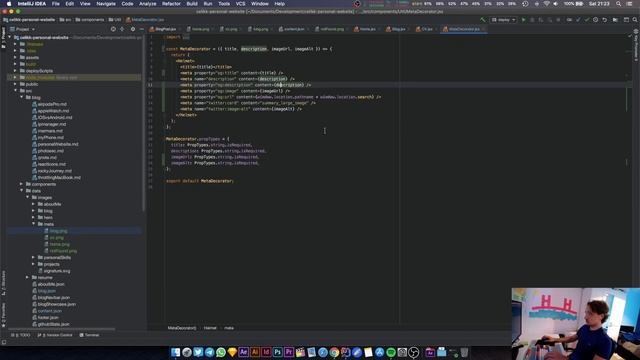
Task: Open the VCS menu
Action: 241,4
